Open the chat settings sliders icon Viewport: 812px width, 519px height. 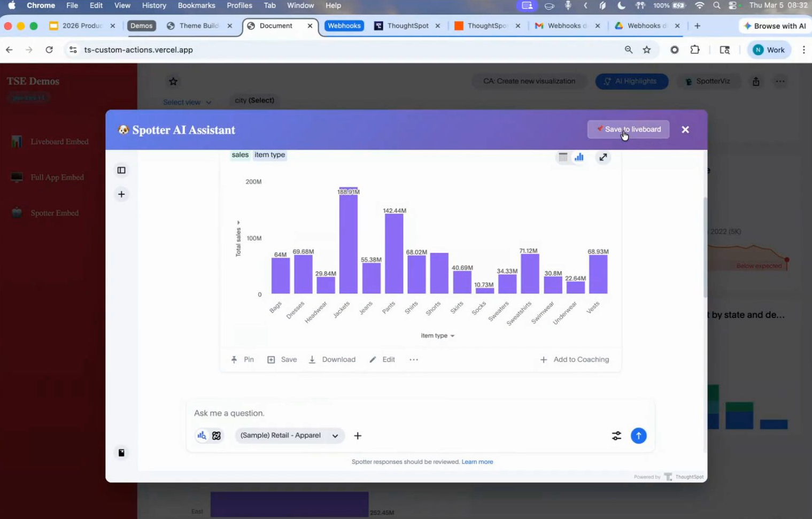pyautogui.click(x=616, y=436)
